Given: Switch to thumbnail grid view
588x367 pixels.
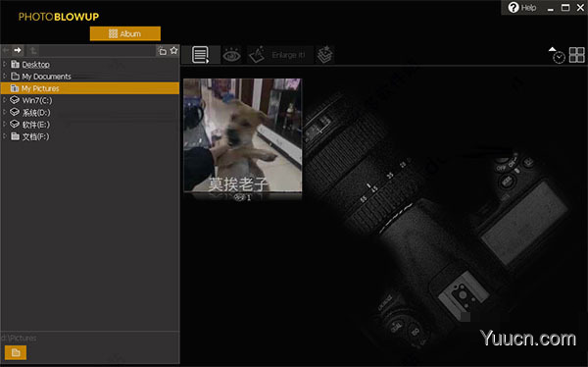Looking at the screenshot, I should 577,55.
